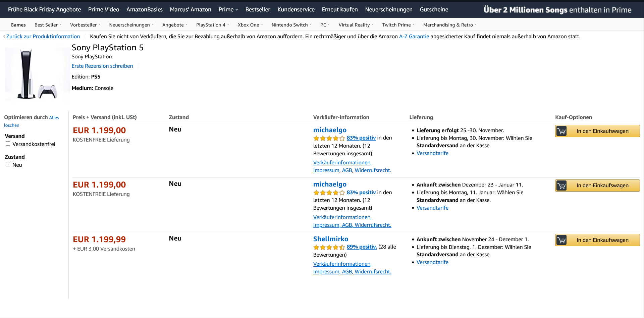644x318 pixels.
Task: Select Erneut kaufen
Action: [x=340, y=9]
